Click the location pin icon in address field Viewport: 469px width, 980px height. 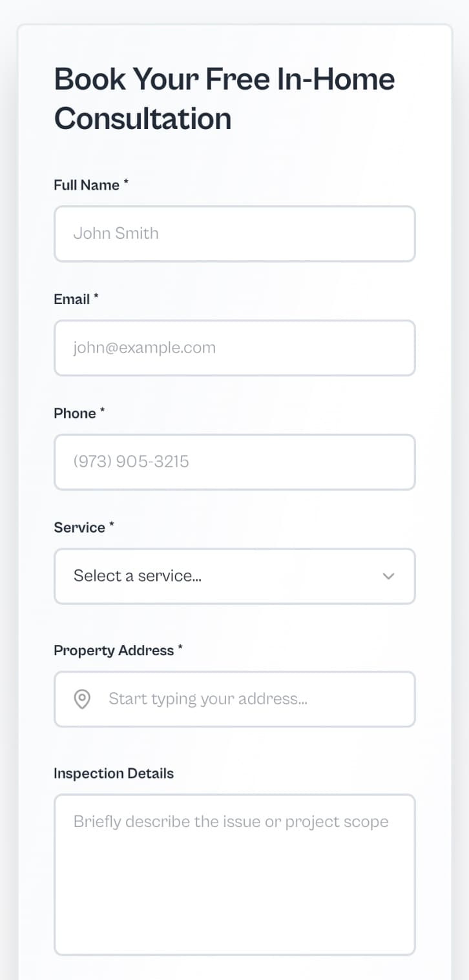click(x=82, y=699)
